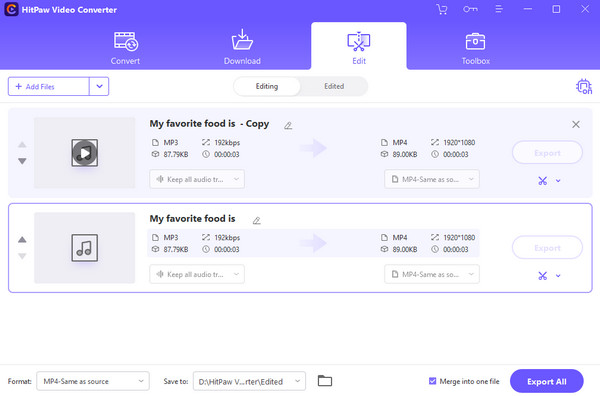Viewport: 600px width, 396px height.
Task: Open output folder icon
Action: (325, 381)
